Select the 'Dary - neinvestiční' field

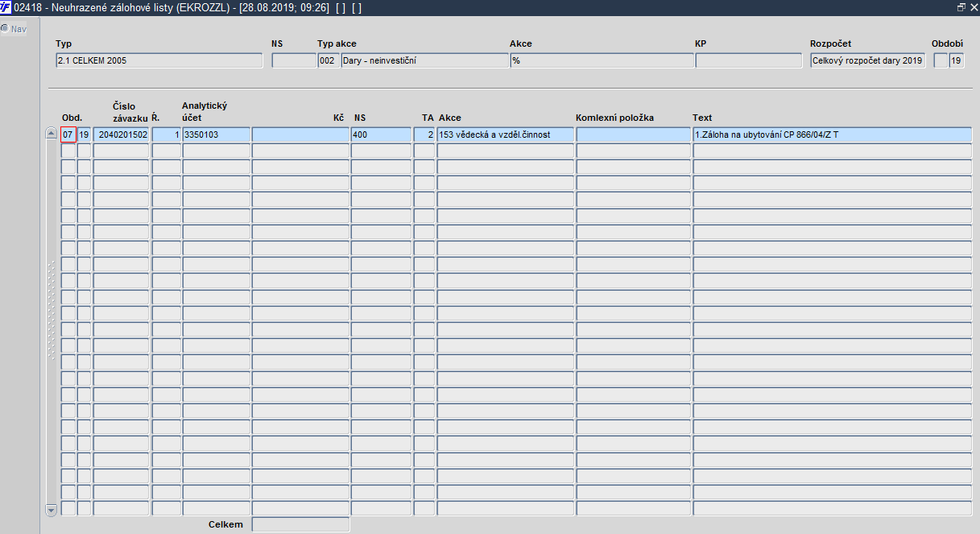[425, 60]
